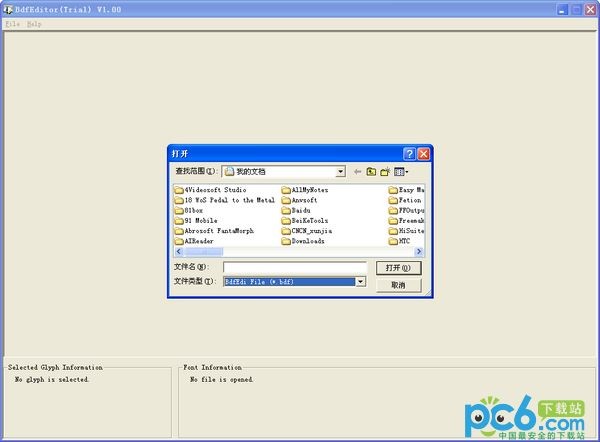Click the back arrow navigation icon
600x442 pixels.
click(x=357, y=172)
